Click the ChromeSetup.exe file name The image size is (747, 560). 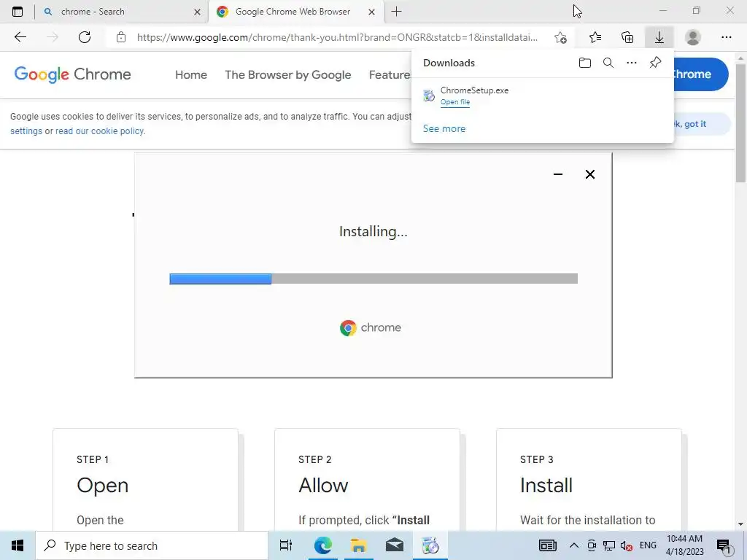474,90
